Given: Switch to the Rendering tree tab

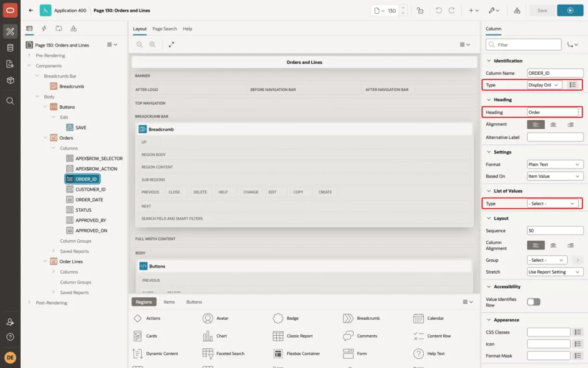Looking at the screenshot, I should [29, 28].
